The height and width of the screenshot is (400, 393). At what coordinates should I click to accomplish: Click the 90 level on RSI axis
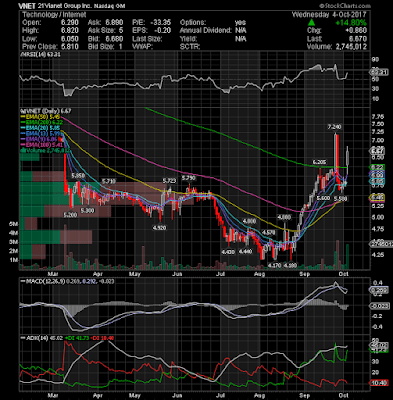pos(376,59)
